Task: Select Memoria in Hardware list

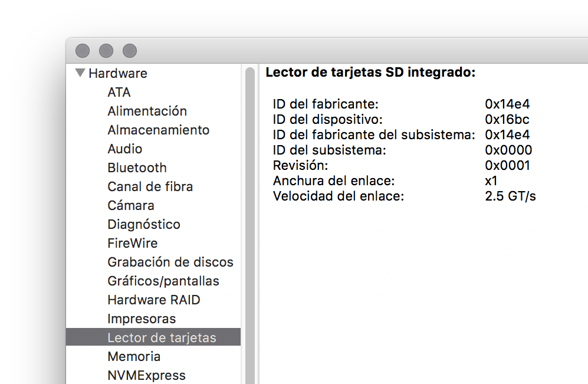Action: pos(134,357)
